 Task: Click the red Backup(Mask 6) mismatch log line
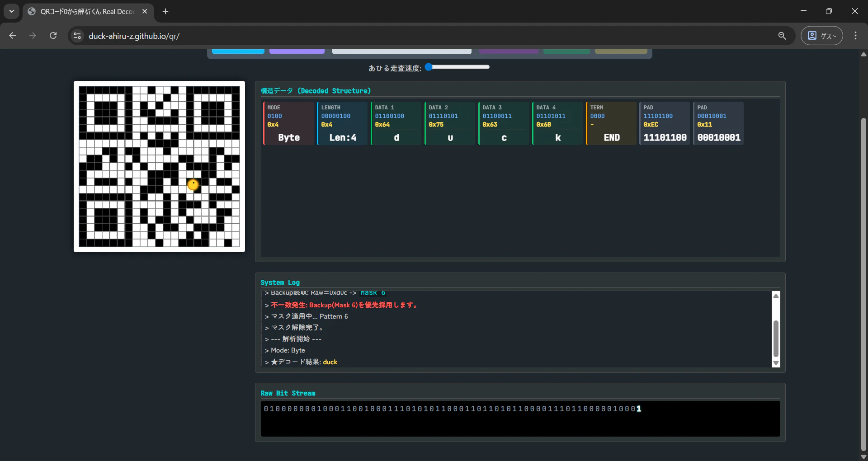tap(342, 305)
